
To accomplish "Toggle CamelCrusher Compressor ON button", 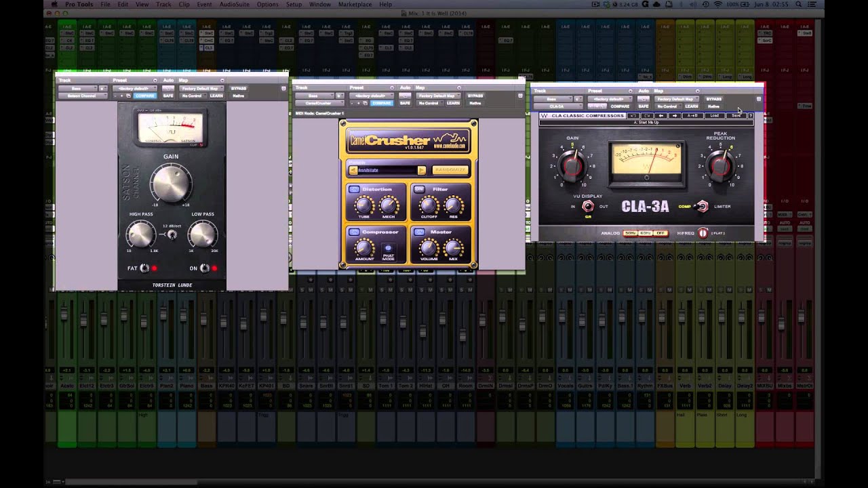I will coord(354,232).
